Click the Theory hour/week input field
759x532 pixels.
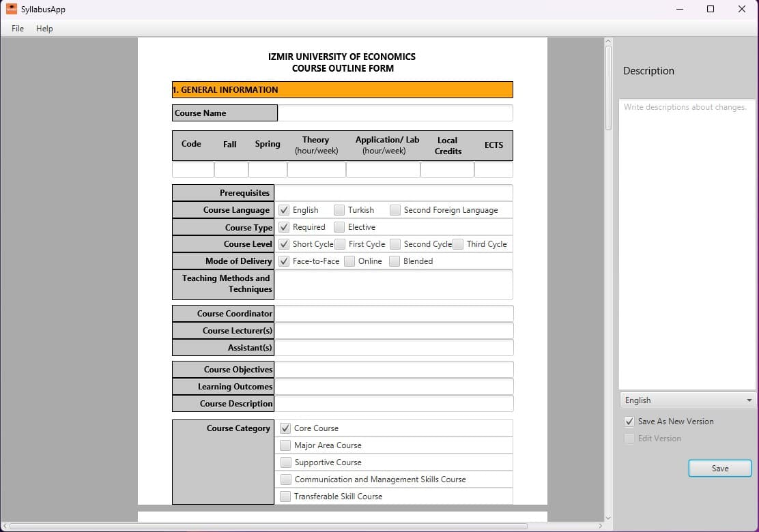317,170
